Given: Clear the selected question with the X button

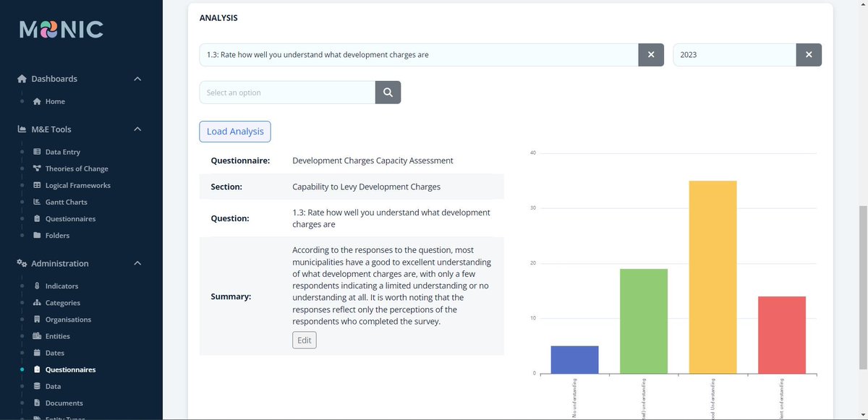Looking at the screenshot, I should pos(651,55).
